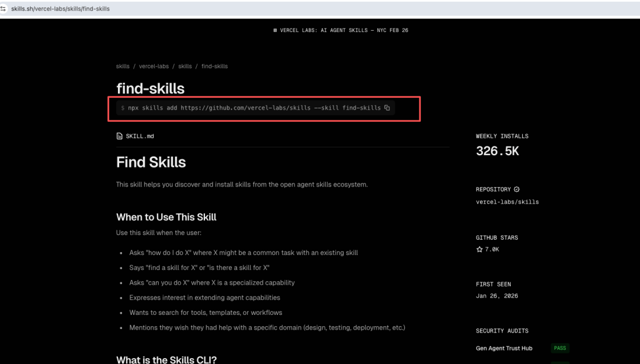Click the skill description paragraph
The height and width of the screenshot is (364, 640).
(242, 185)
